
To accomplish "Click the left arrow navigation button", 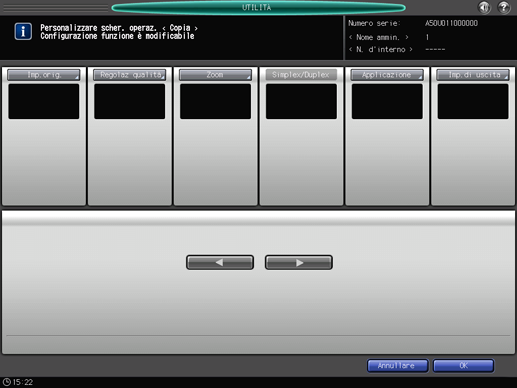I will tap(220, 262).
